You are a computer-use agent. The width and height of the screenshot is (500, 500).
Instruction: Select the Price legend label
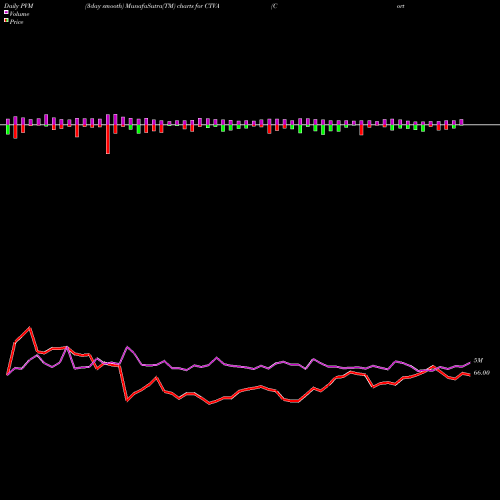[x=16, y=22]
